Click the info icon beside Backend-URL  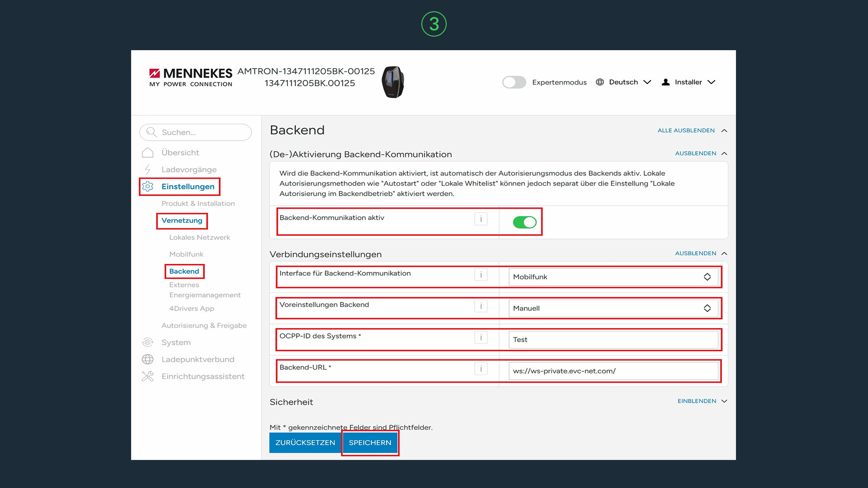point(481,369)
